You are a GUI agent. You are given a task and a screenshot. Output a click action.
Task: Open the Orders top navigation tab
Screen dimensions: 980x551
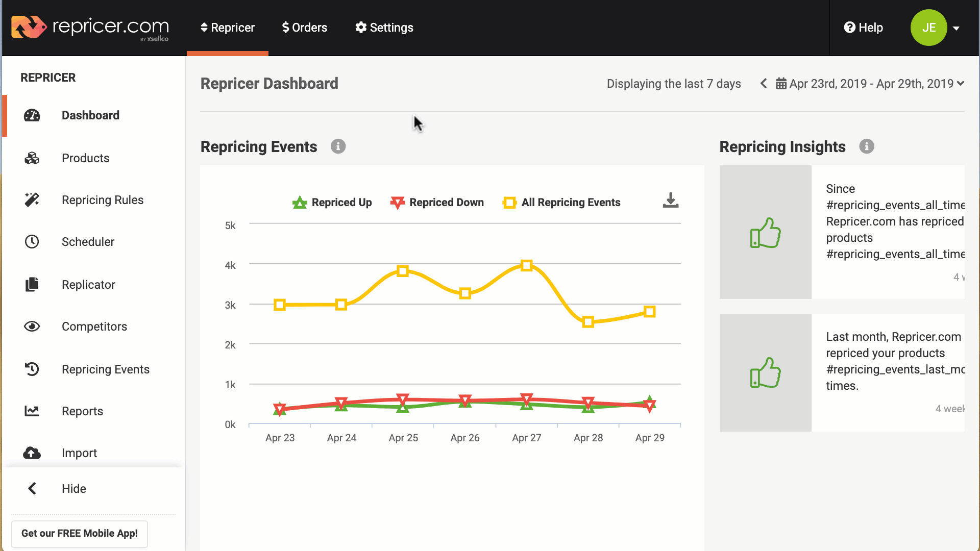coord(305,28)
